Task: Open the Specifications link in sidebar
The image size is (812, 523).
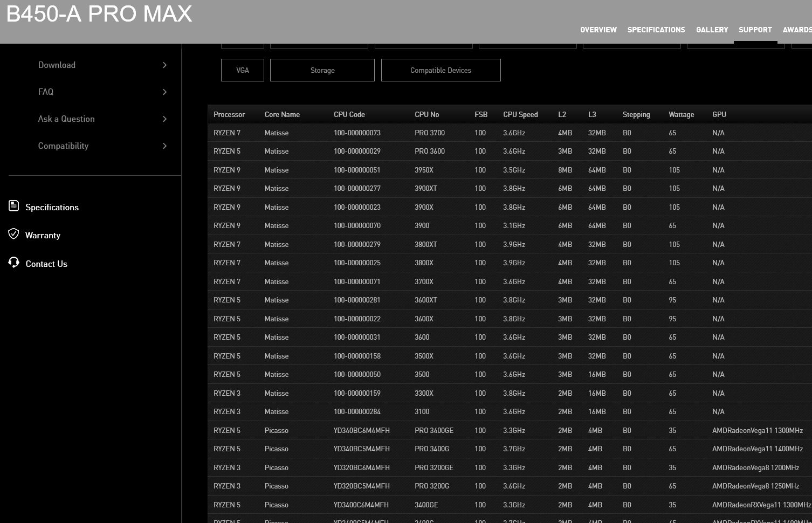Action: point(52,207)
